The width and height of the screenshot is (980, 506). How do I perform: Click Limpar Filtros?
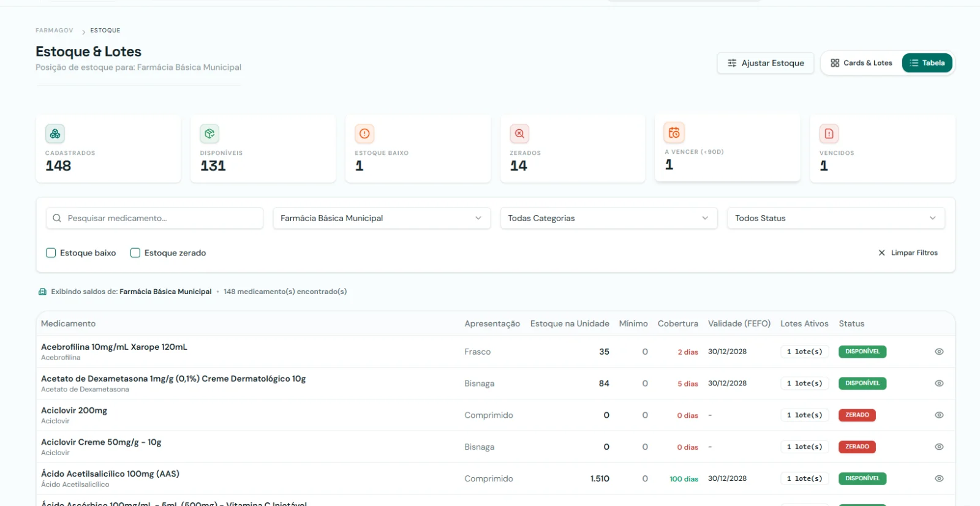(908, 253)
